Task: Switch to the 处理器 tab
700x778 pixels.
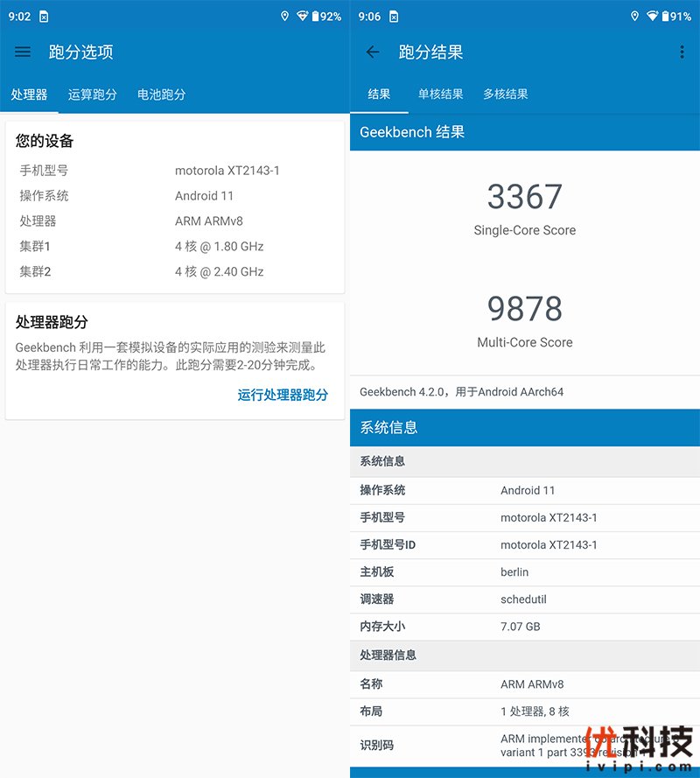Action: [x=29, y=95]
